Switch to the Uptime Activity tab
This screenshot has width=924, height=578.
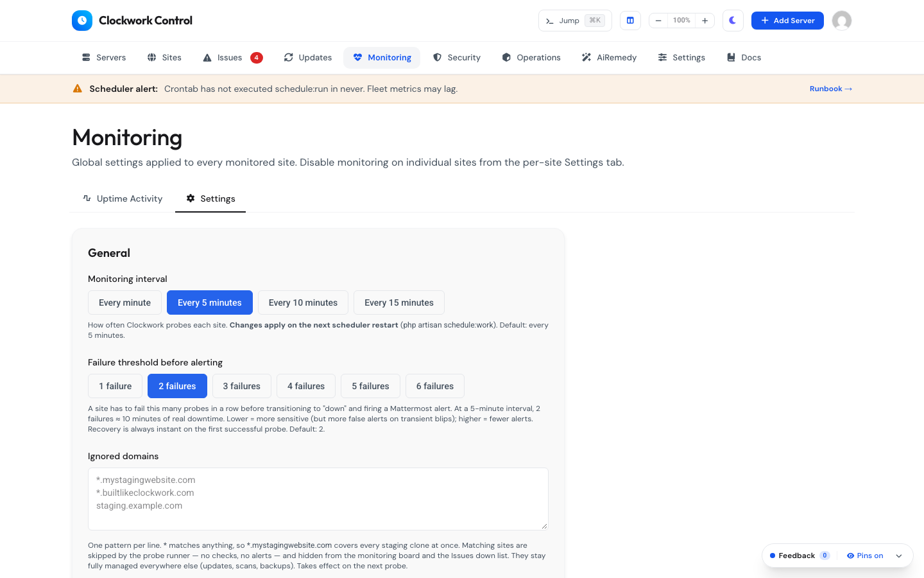click(x=123, y=198)
